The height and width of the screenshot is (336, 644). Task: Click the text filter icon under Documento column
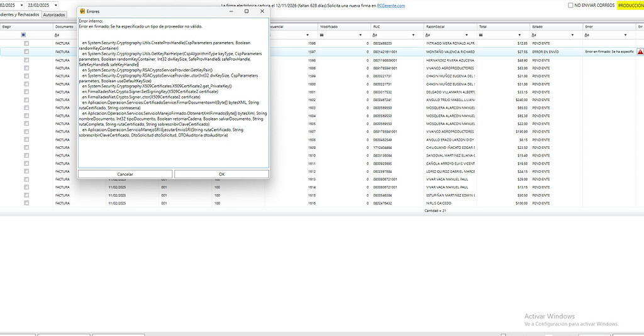[x=57, y=35]
